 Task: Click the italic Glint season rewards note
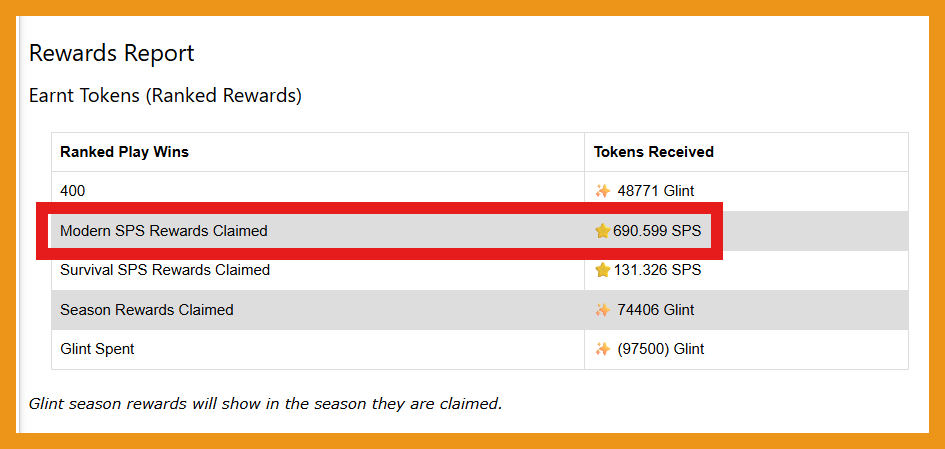265,403
